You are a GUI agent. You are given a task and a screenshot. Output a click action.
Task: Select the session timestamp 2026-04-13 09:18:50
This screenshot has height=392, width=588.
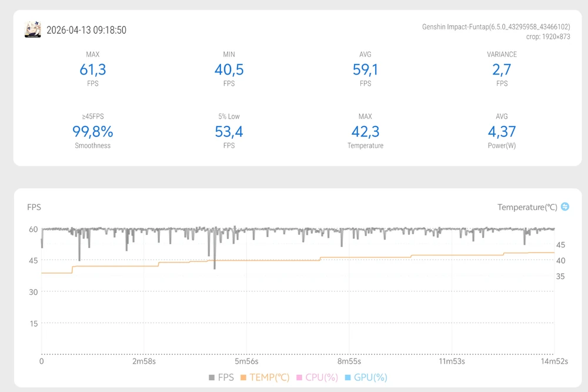(x=86, y=30)
